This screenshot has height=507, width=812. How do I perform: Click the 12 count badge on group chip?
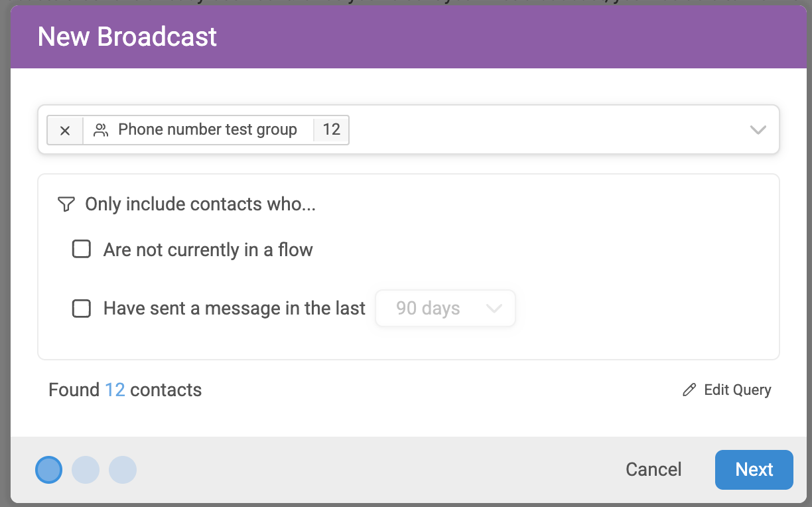(331, 129)
